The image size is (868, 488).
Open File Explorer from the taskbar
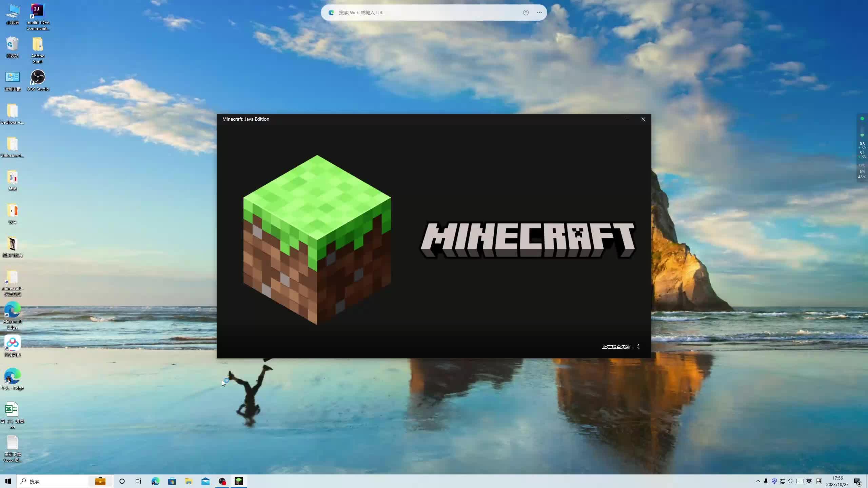tap(189, 481)
